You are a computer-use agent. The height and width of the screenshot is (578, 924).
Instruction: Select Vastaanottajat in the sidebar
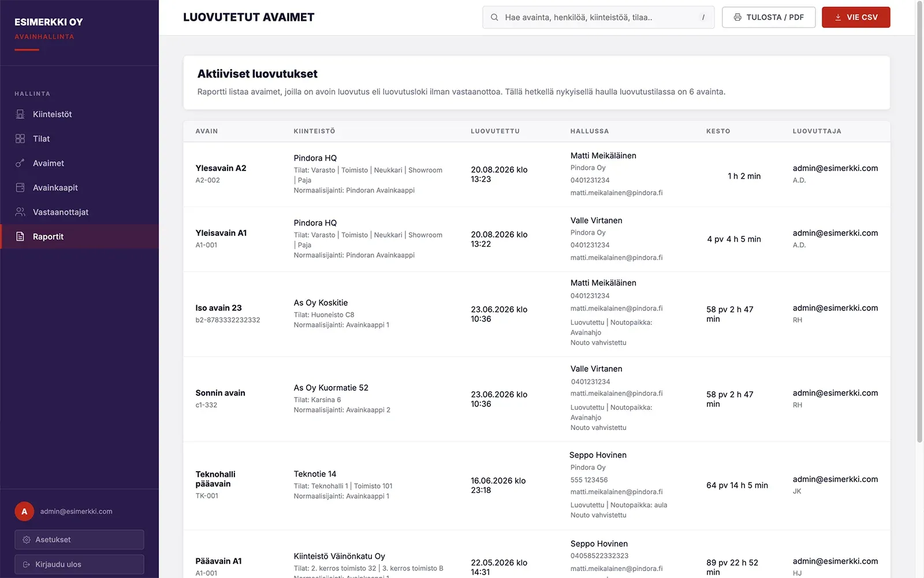point(80,212)
